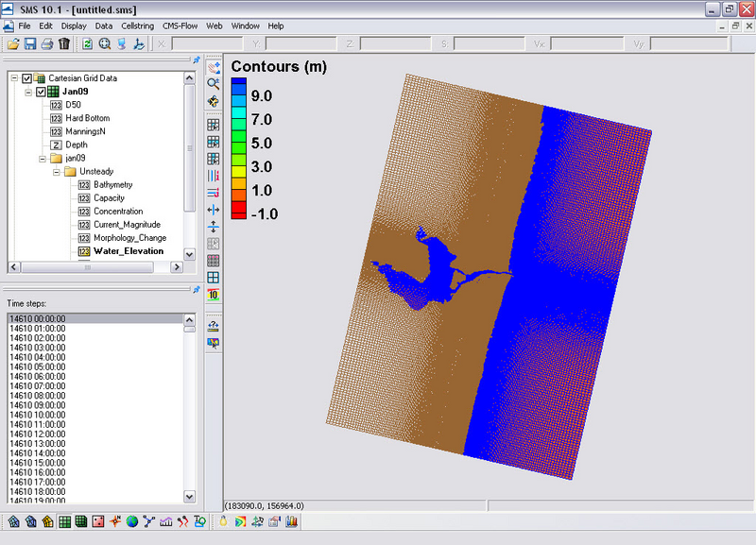Uncheck the Jan09 grid checkbox

coord(41,92)
